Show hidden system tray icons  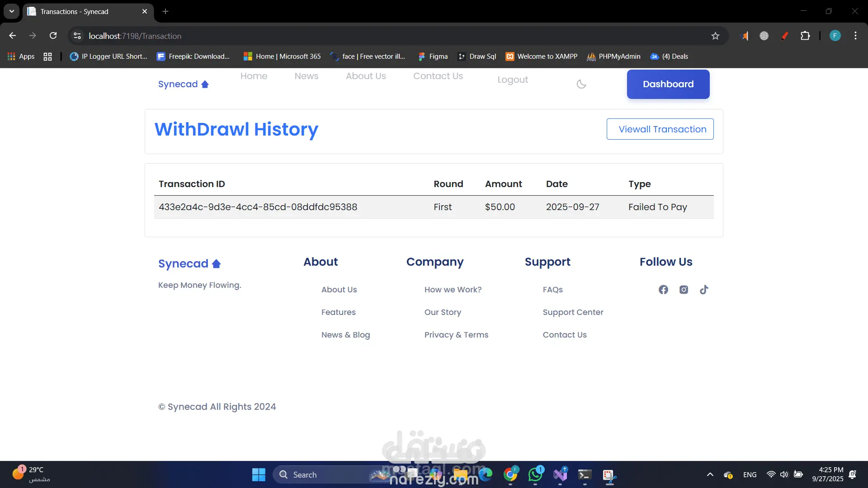tap(710, 474)
